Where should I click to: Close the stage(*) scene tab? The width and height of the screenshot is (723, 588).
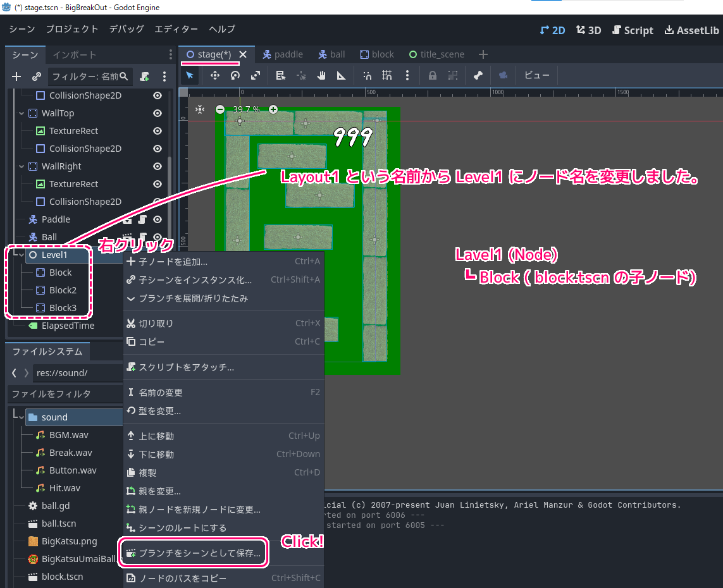[x=243, y=54]
